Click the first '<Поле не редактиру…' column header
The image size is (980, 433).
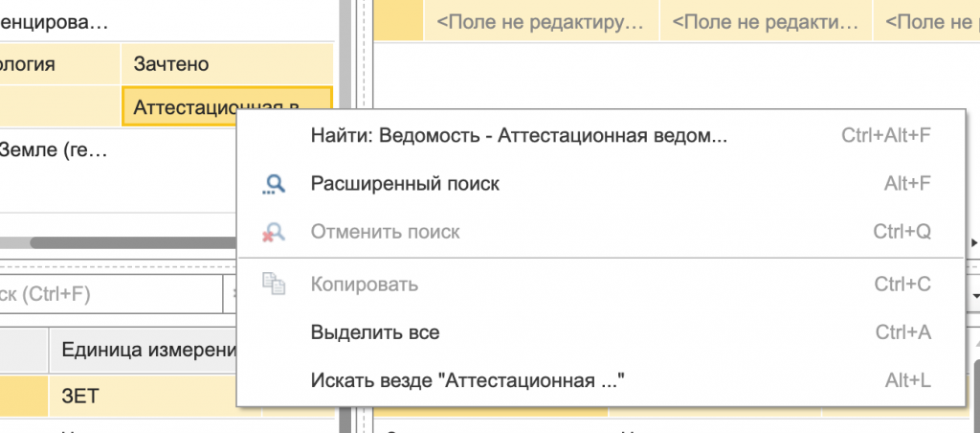coord(539,20)
